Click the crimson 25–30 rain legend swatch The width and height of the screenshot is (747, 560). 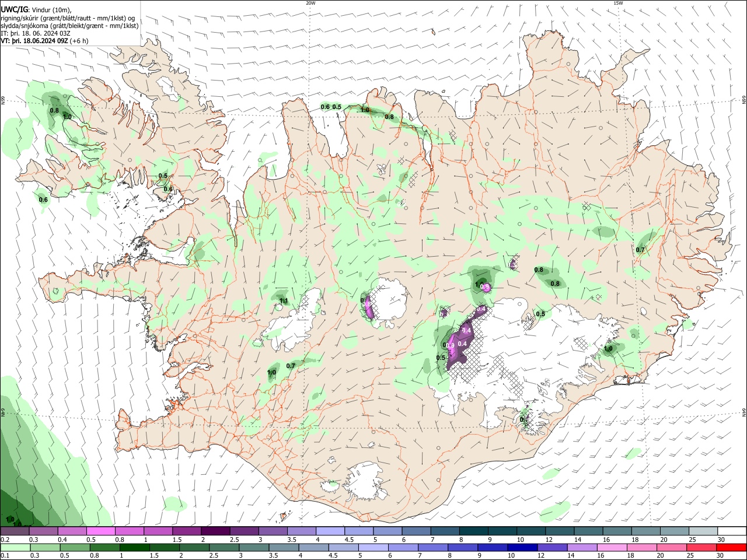701,547
